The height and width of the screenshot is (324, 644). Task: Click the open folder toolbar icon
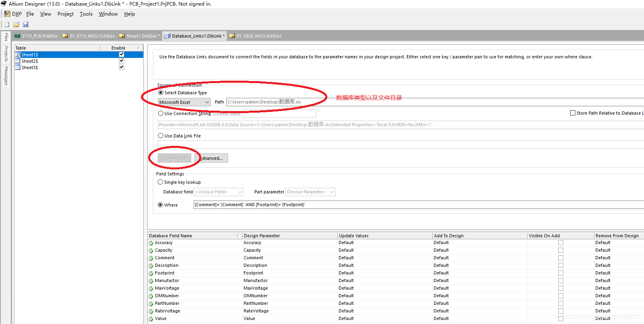tap(16, 24)
